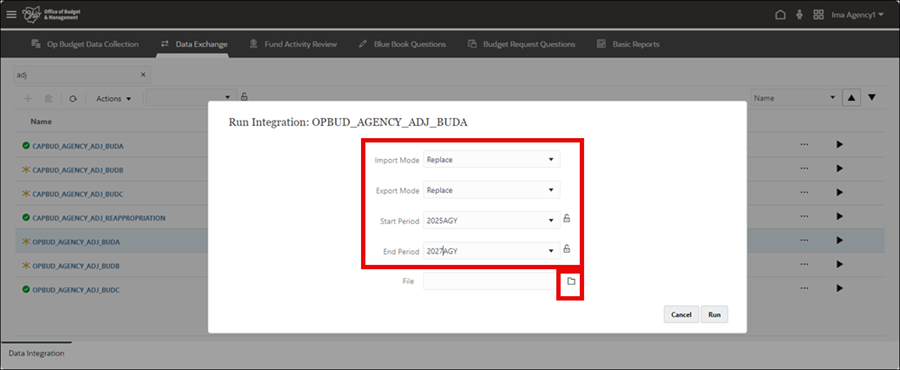Open the Actions dropdown menu
Viewport: 900px width, 370px height.
click(114, 99)
